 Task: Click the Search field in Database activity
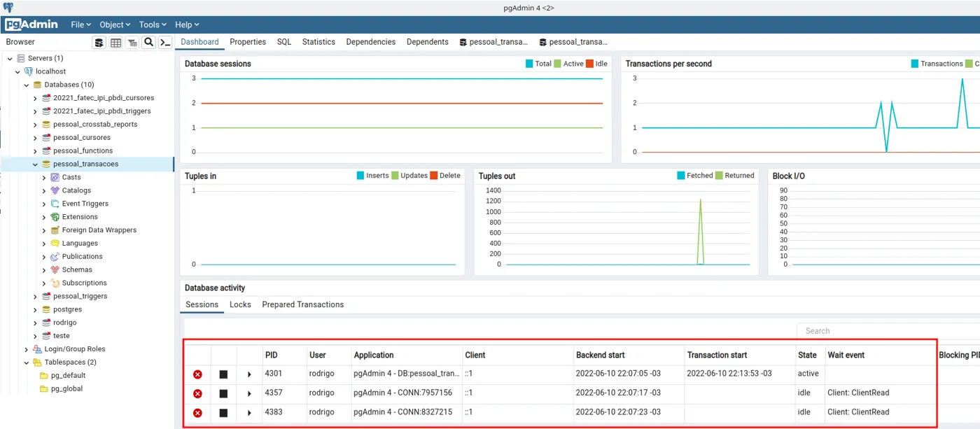point(888,331)
